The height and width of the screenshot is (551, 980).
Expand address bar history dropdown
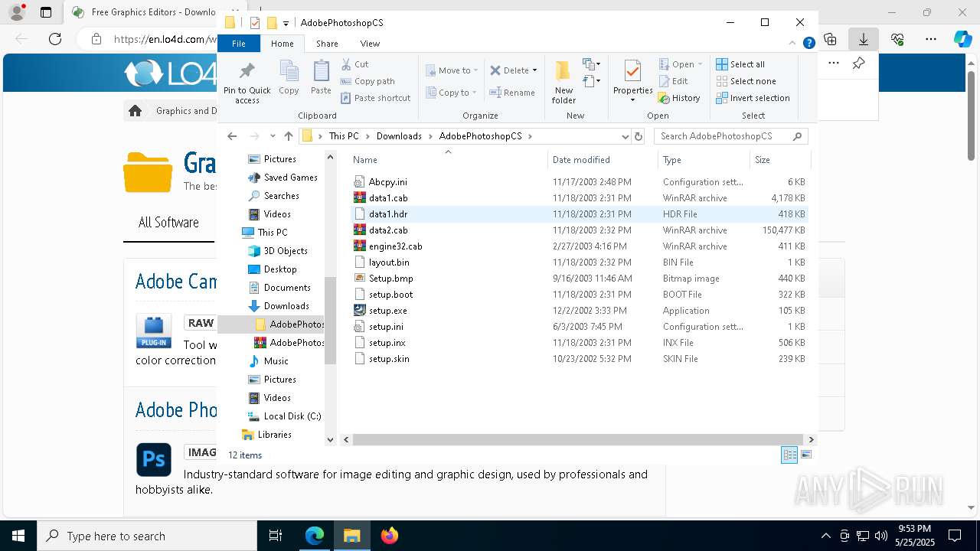coord(625,136)
